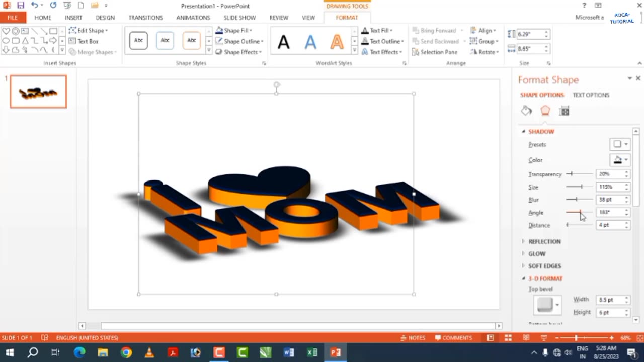
Task: Open the Size & Properties icon tab
Action: tap(565, 111)
